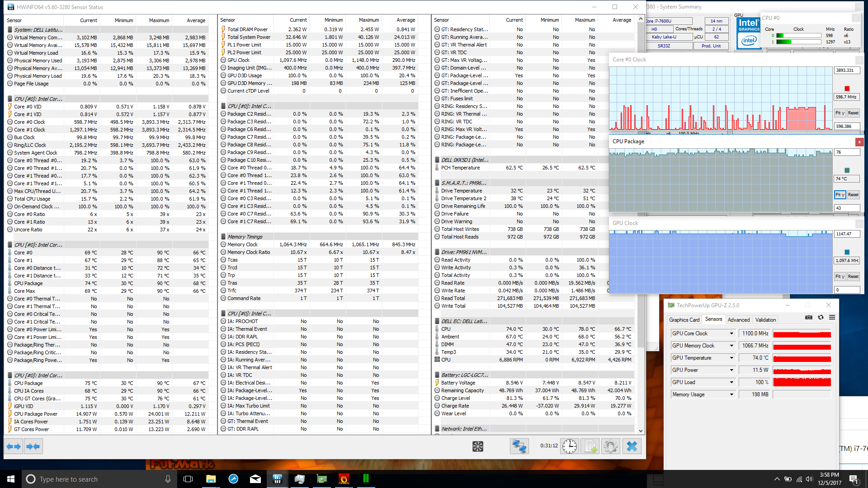Click the left-right expand arrows icon
The width and height of the screenshot is (868, 488).
[x=14, y=446]
